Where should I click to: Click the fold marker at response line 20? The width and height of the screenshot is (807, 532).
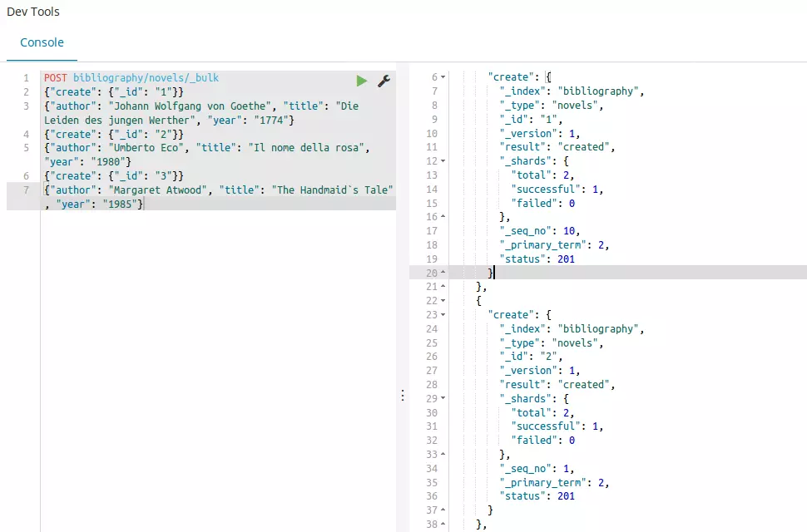coord(443,273)
